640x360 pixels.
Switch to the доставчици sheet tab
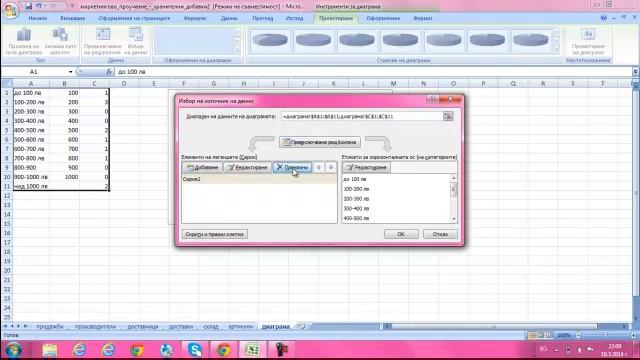(143, 327)
